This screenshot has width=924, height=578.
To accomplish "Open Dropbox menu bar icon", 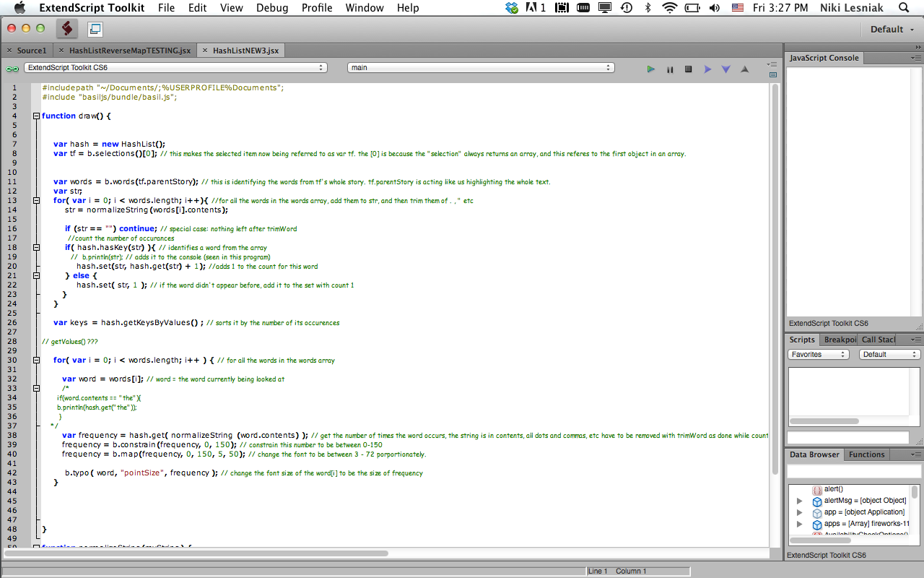I will click(x=512, y=8).
